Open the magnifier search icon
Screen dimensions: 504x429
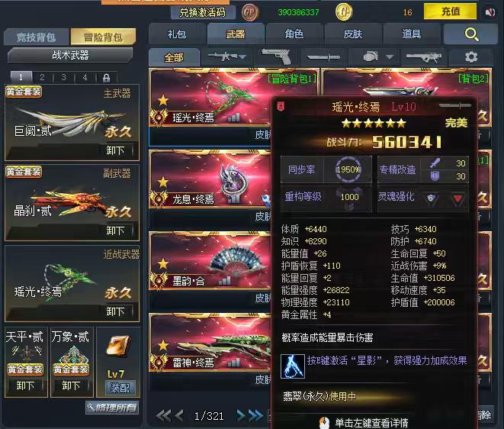pos(471,34)
